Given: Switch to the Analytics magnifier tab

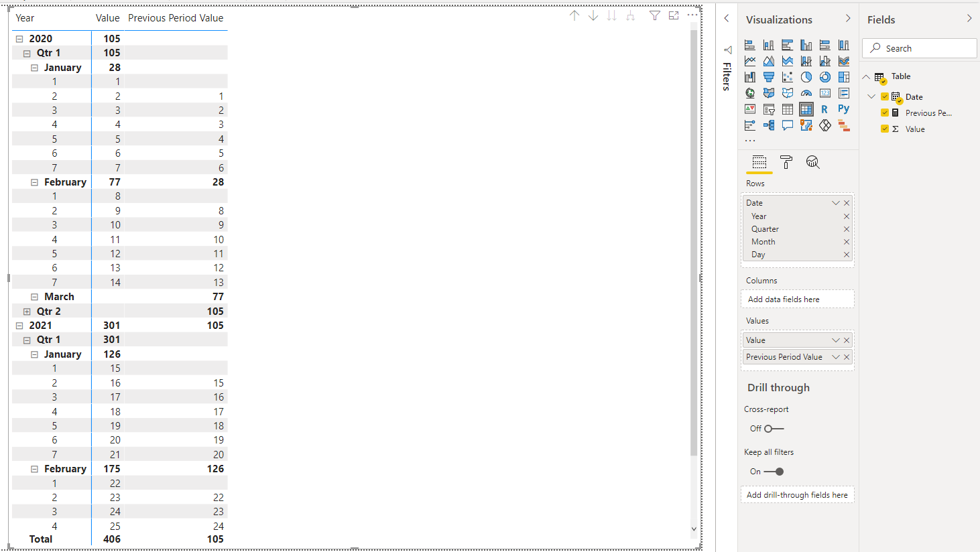Looking at the screenshot, I should coord(813,162).
